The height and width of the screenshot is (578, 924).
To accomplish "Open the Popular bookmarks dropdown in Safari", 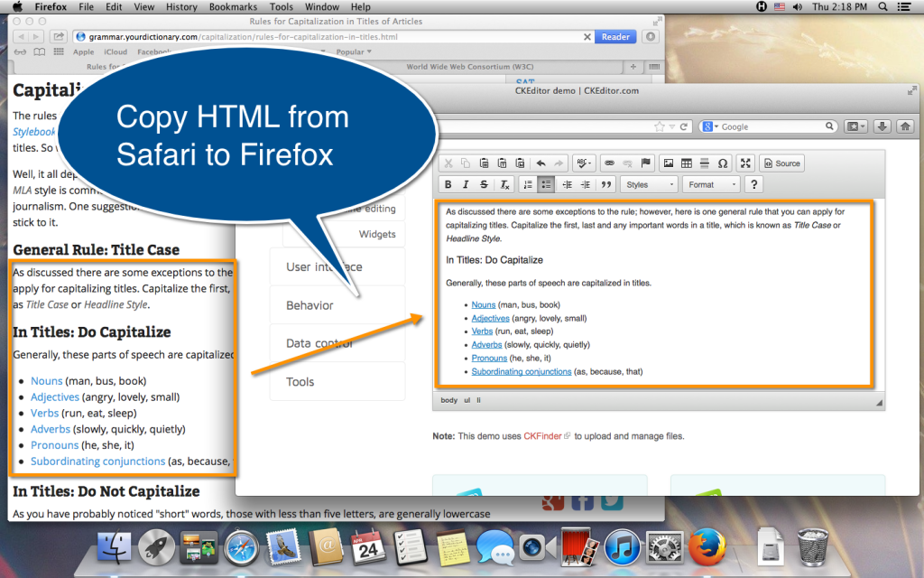I will (354, 51).
